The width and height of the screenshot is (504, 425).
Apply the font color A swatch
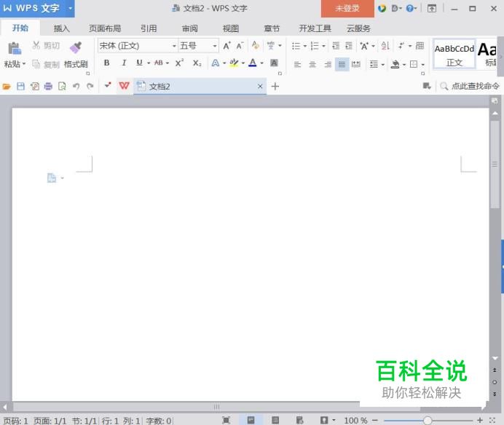pos(253,63)
